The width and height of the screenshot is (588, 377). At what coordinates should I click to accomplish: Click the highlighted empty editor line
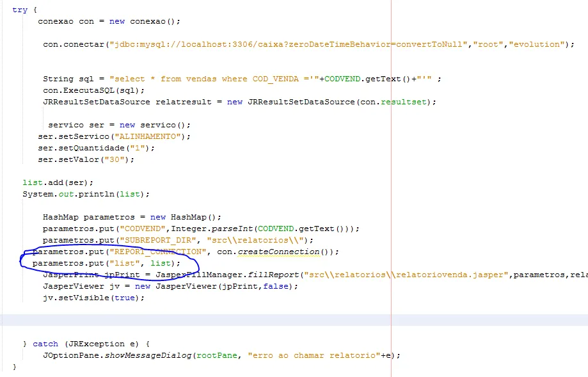pos(294,320)
